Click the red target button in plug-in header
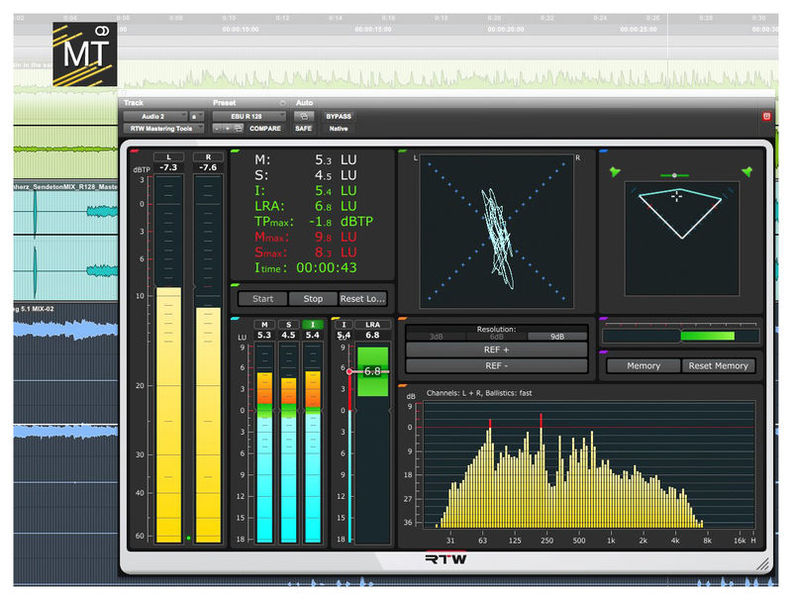Screen dimensions: 792x600 766,117
